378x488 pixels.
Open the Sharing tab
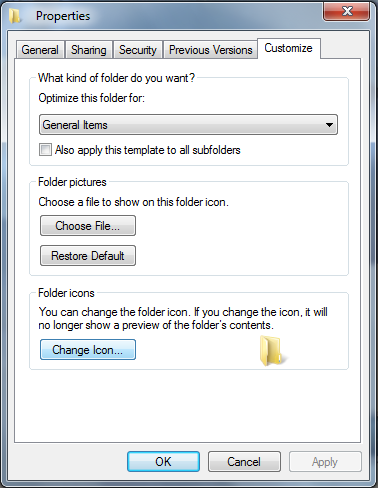pyautogui.click(x=89, y=50)
